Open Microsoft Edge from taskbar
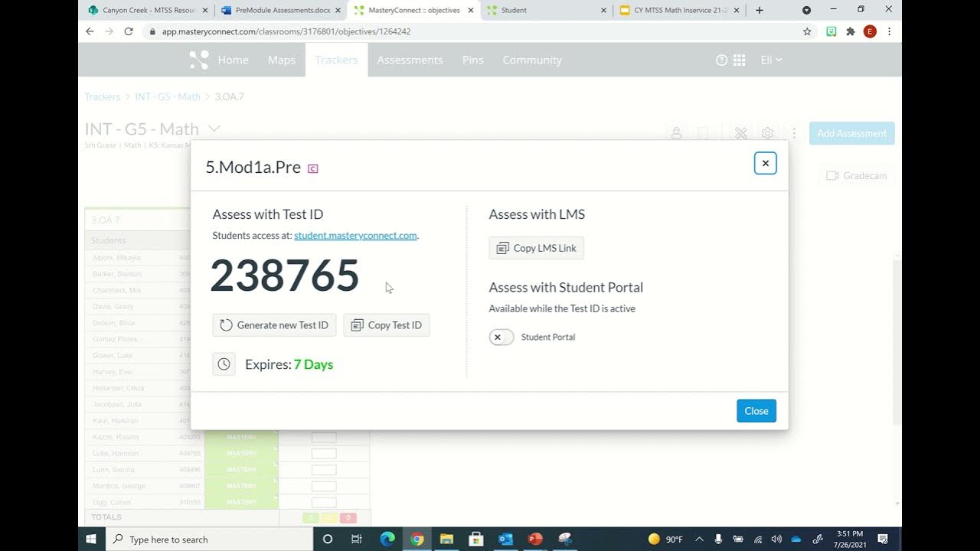The height and width of the screenshot is (551, 980). point(387,539)
